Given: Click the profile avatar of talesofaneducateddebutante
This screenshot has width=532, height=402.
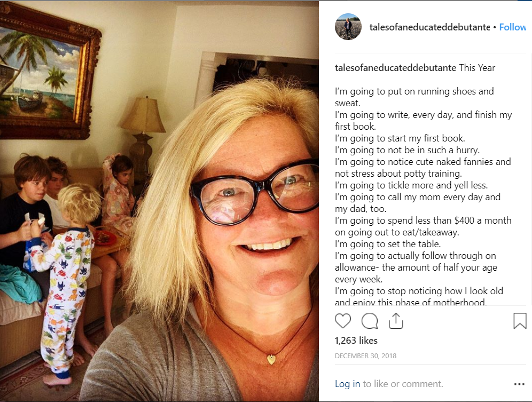Looking at the screenshot, I should pyautogui.click(x=348, y=27).
